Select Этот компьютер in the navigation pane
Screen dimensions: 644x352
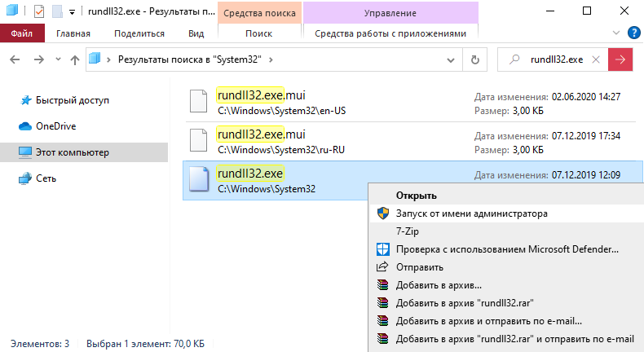pos(84,152)
